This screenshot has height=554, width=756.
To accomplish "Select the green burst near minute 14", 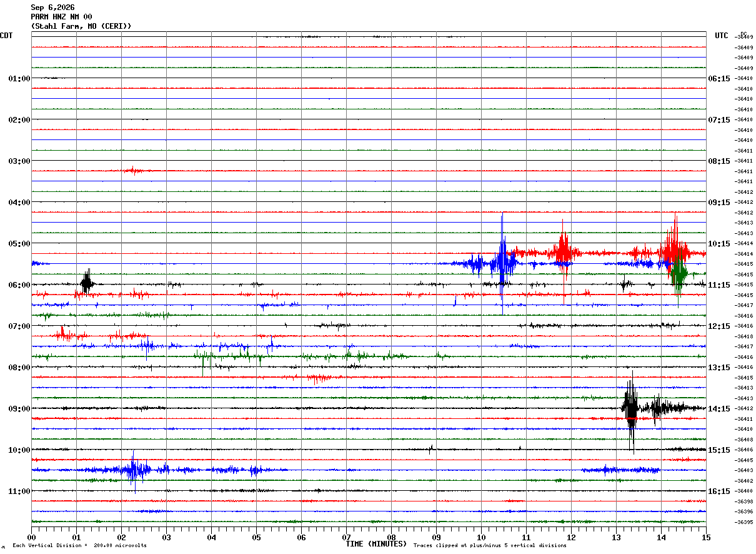I will pos(679,274).
